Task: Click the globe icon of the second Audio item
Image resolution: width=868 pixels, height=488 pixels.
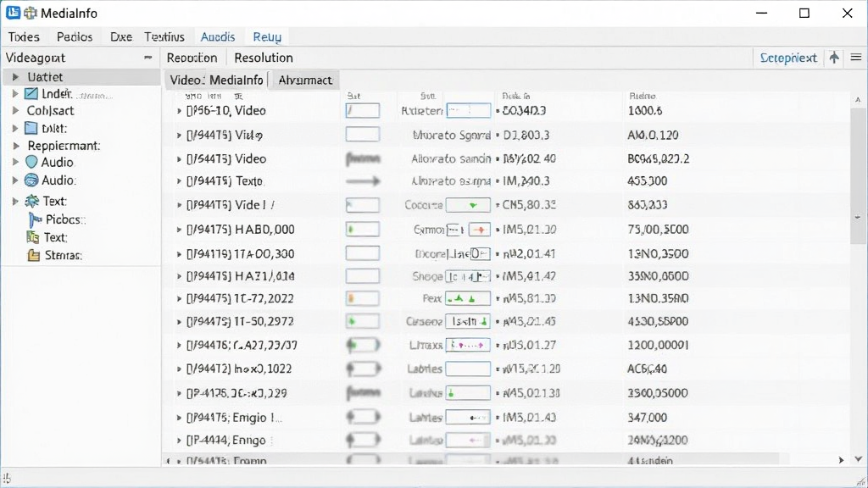Action: [x=31, y=180]
